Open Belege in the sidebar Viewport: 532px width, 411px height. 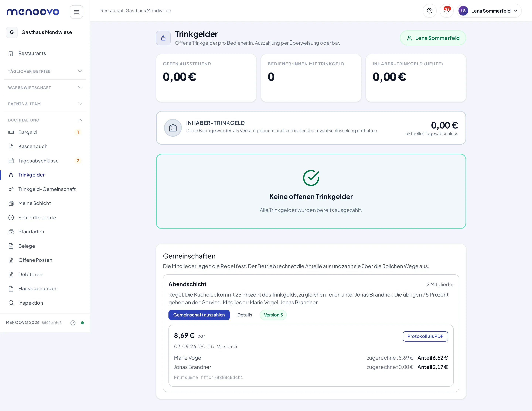tap(45, 246)
